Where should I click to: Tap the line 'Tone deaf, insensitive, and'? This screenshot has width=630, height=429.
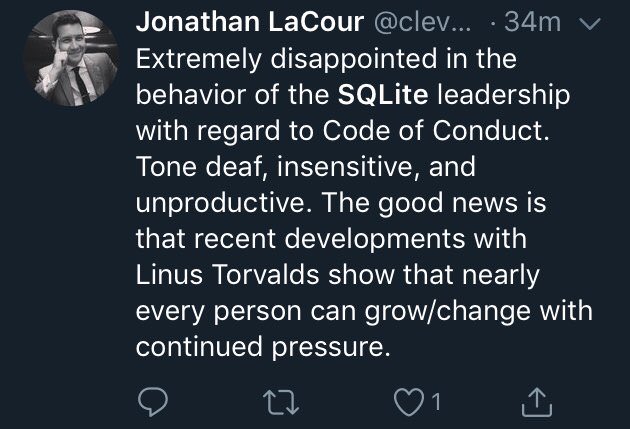tap(306, 167)
